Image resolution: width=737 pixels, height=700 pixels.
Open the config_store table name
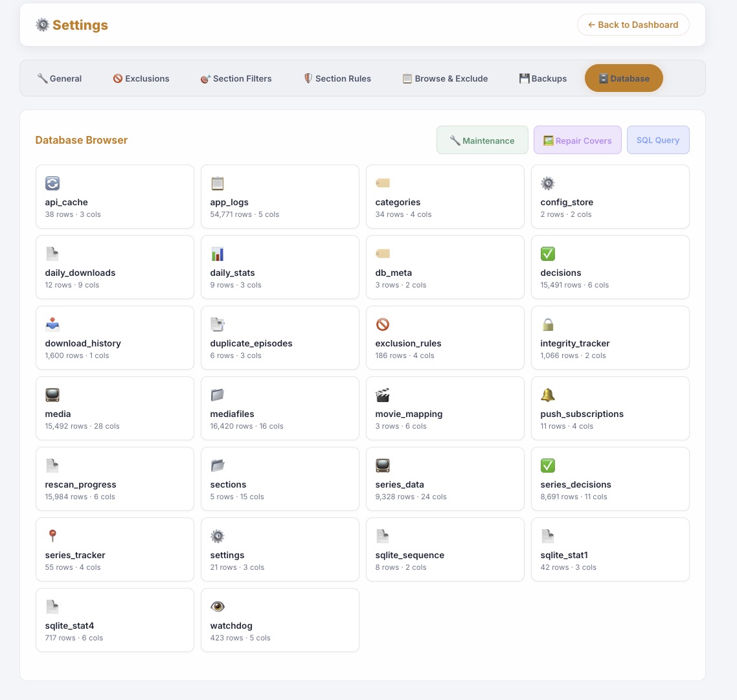[x=567, y=202]
